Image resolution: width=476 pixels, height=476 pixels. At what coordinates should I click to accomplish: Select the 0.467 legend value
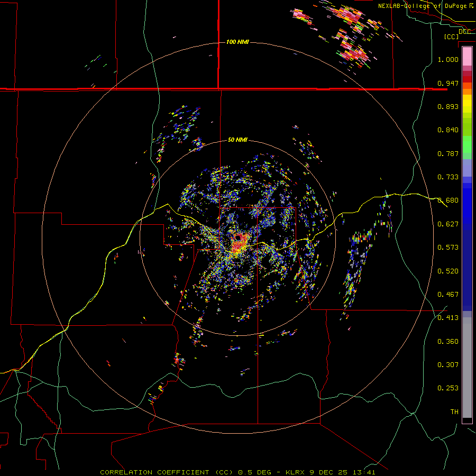click(x=448, y=295)
